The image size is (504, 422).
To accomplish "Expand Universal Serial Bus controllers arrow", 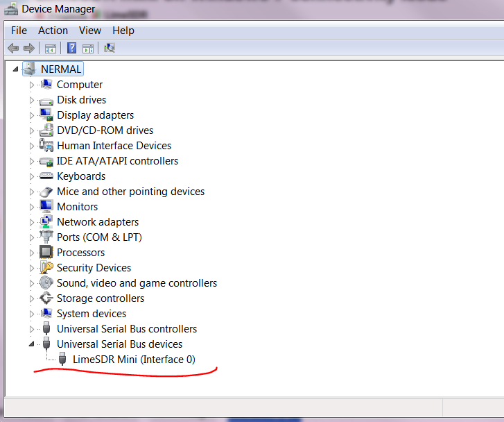I will pyautogui.click(x=31, y=329).
